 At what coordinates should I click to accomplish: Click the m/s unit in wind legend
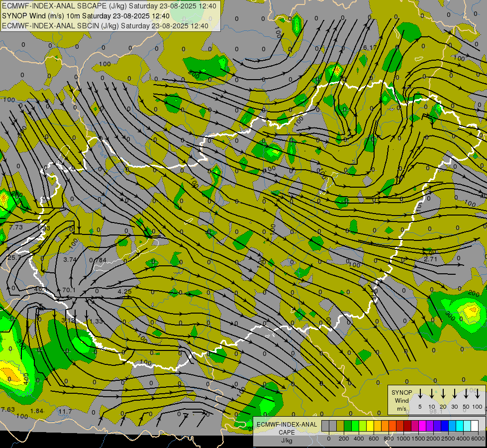coord(401,409)
